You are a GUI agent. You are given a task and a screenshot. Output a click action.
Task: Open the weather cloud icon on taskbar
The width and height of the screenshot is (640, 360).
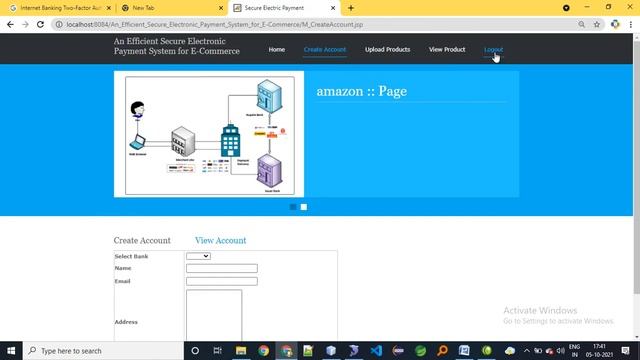[510, 351]
